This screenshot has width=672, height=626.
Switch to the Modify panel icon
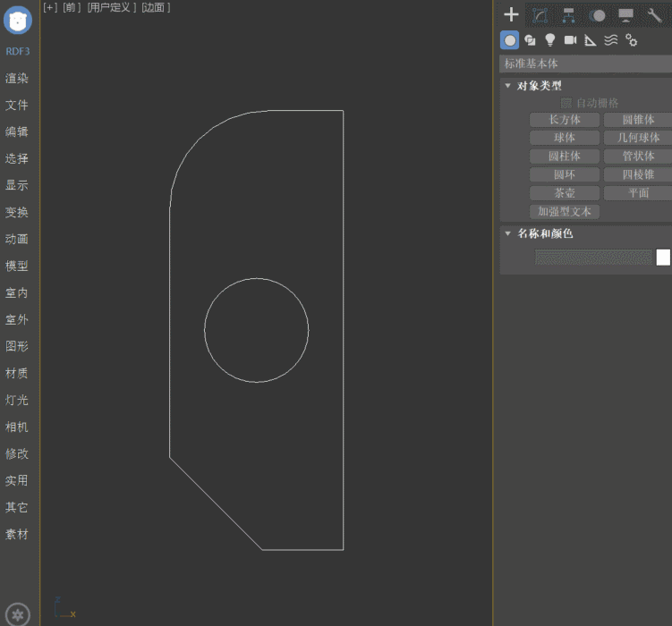(540, 14)
